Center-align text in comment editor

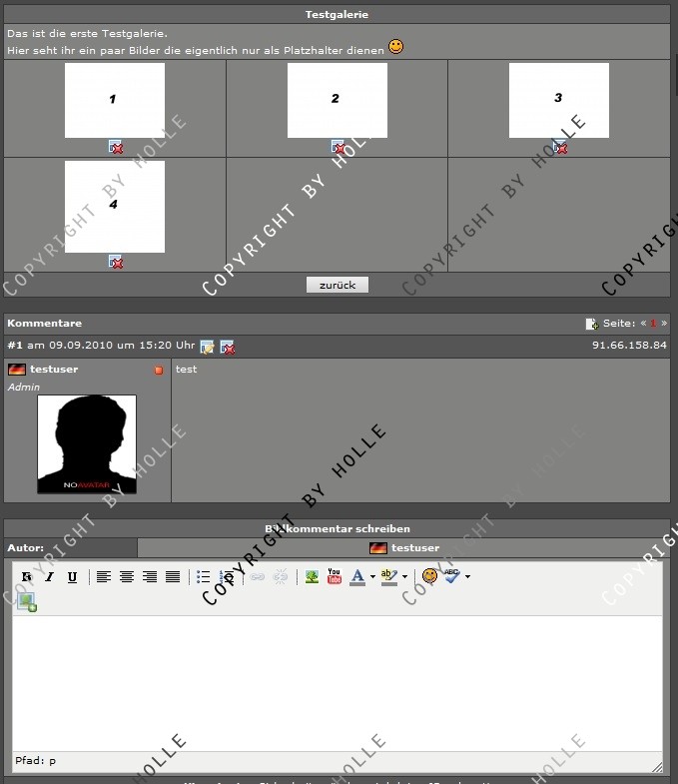point(127,576)
